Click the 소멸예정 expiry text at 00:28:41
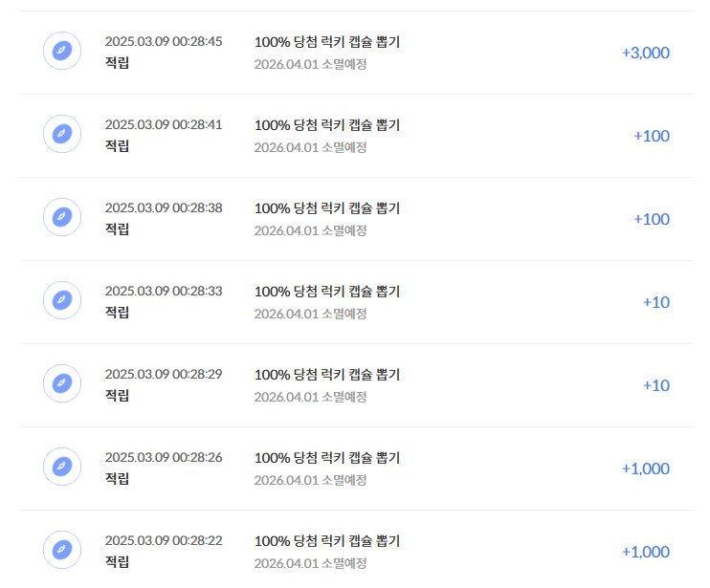Screen dimensions: 710x588 click(310, 147)
